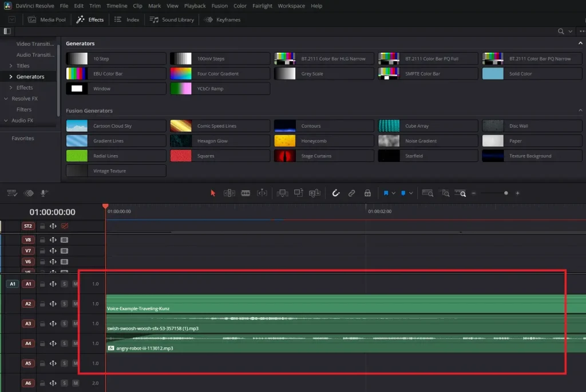Open the Fusion menu
The width and height of the screenshot is (586, 392).
(x=219, y=6)
